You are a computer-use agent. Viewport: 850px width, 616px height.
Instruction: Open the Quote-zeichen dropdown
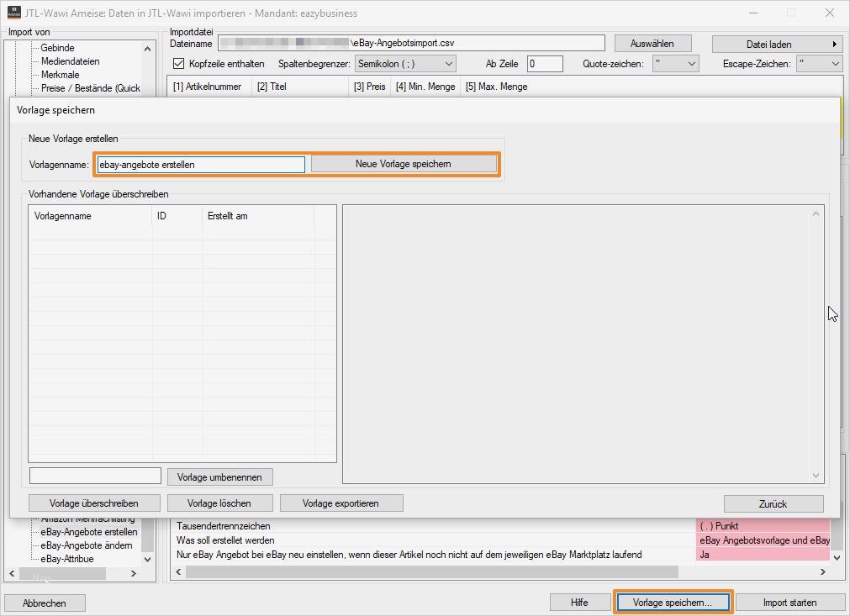675,63
